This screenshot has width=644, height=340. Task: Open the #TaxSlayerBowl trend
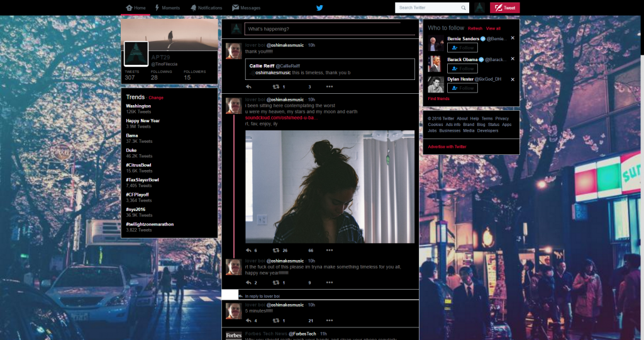[x=143, y=180]
